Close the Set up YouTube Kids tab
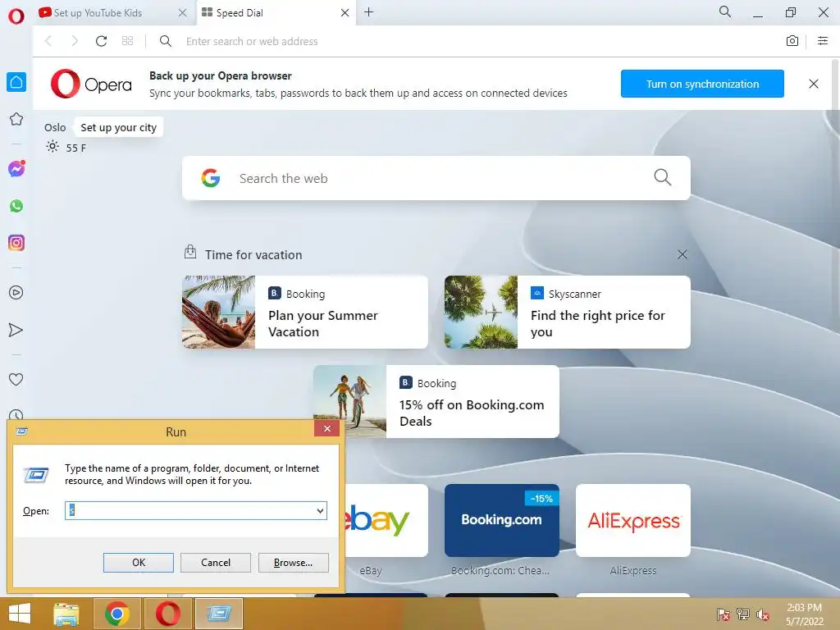This screenshot has width=840, height=630. pos(183,13)
